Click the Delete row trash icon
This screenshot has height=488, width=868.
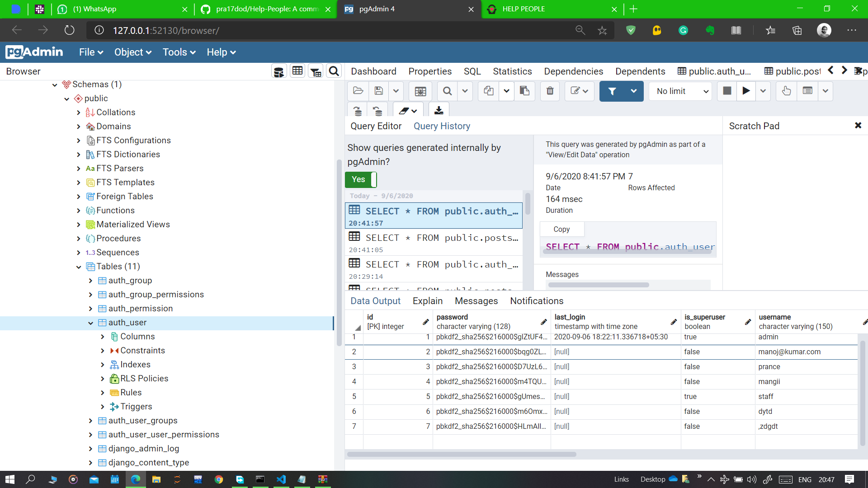pos(550,91)
